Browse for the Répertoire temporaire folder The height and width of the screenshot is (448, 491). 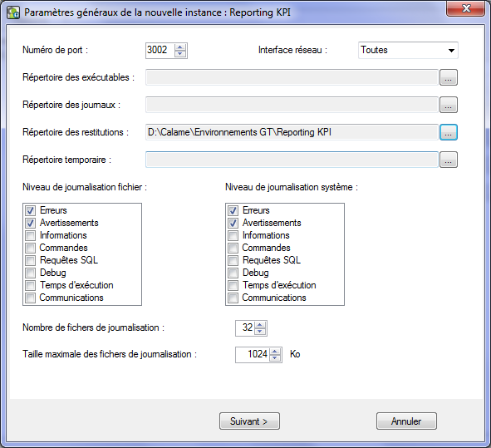tap(449, 160)
